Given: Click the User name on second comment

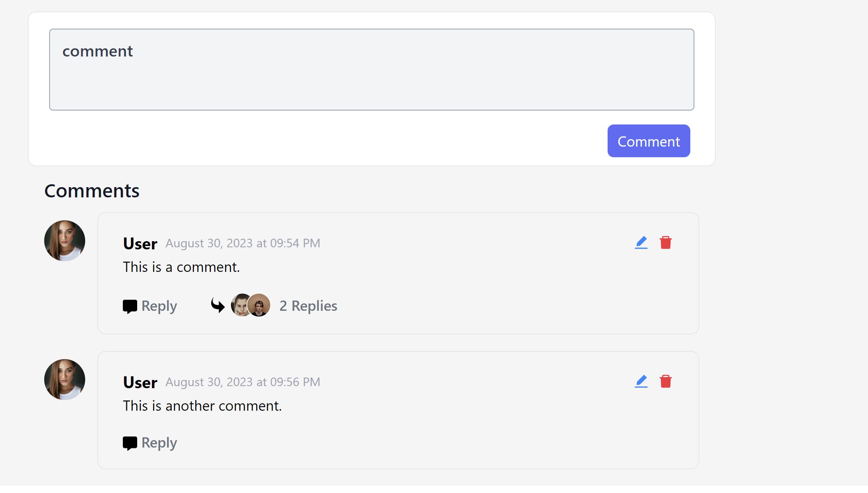Looking at the screenshot, I should (140, 382).
